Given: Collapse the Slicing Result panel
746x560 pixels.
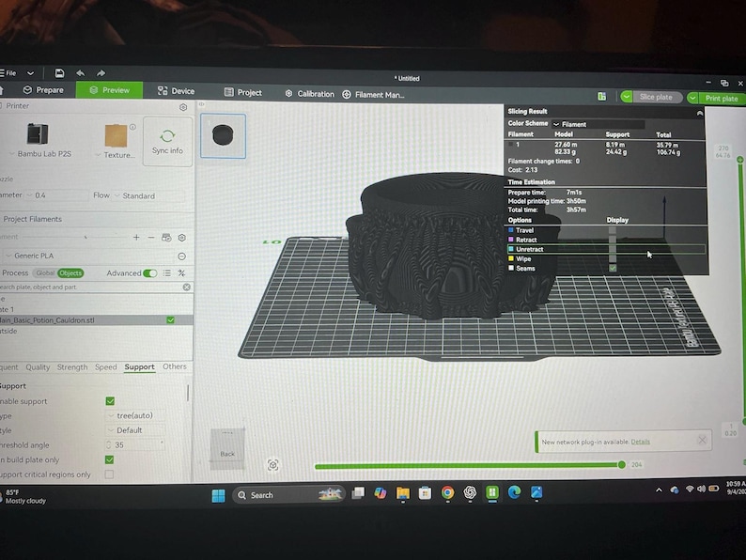Looking at the screenshot, I should tap(699, 113).
